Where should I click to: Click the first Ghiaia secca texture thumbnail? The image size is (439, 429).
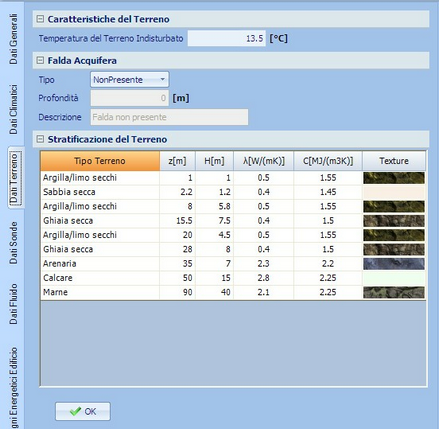394,221
